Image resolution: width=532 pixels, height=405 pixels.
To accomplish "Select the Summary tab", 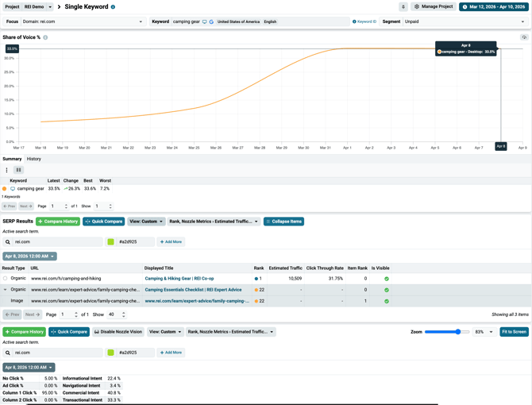I will (12, 159).
